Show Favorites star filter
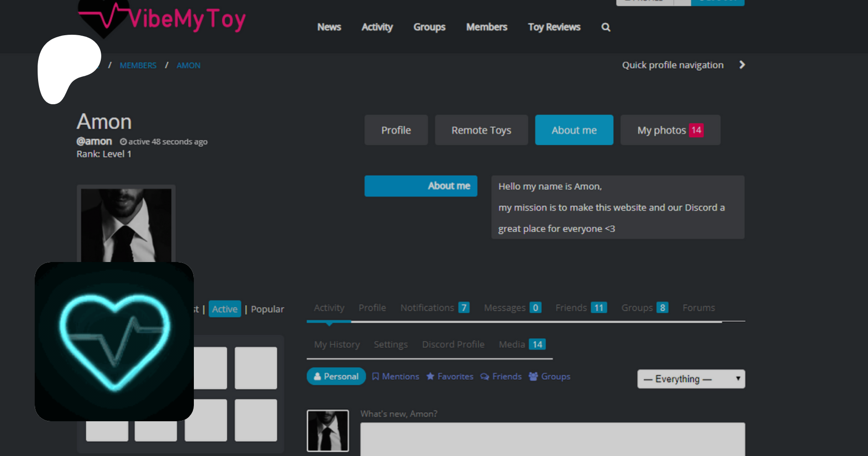 click(x=450, y=376)
